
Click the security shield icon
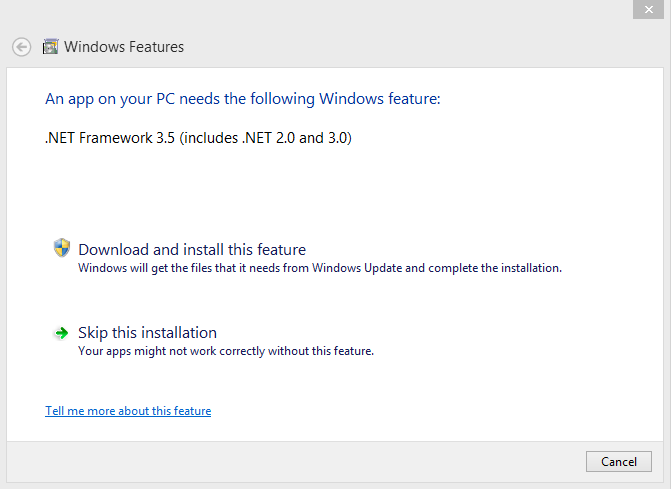click(62, 248)
